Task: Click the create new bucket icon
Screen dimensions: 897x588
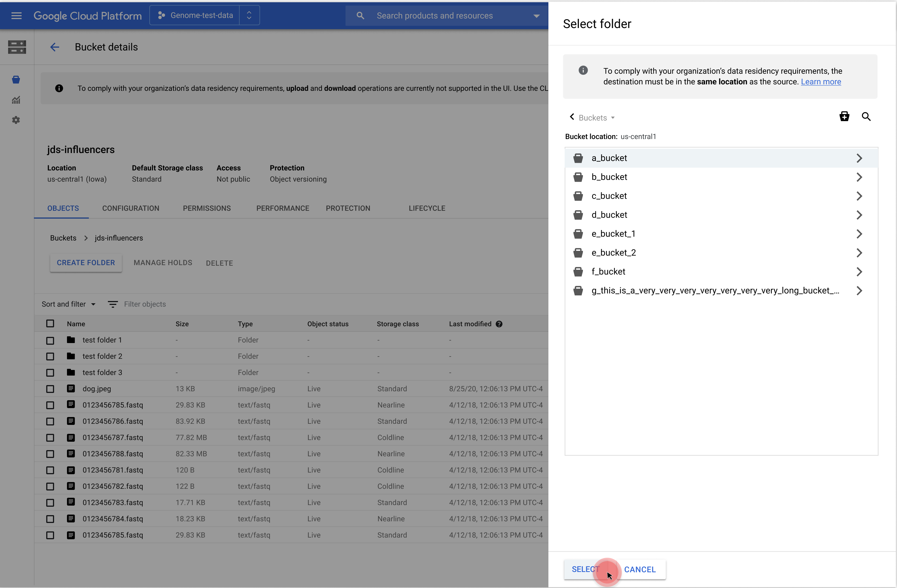Action: tap(844, 117)
